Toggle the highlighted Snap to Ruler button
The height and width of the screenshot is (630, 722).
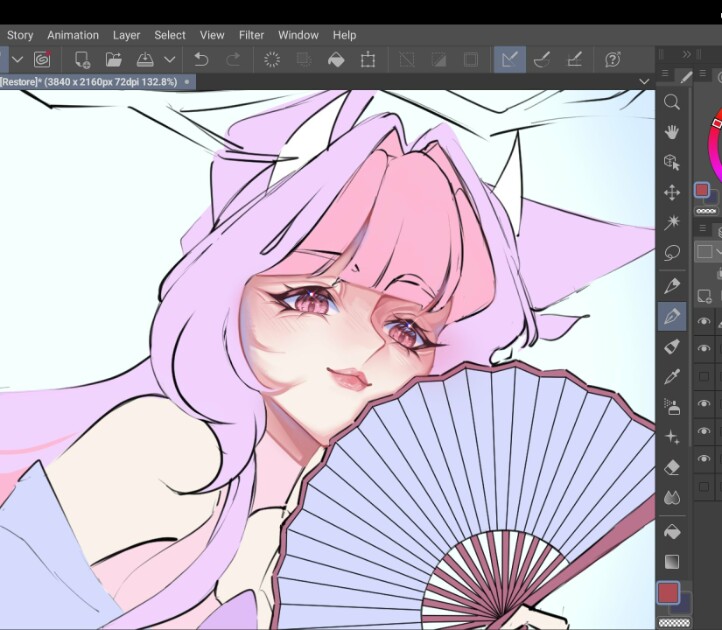pos(510,59)
